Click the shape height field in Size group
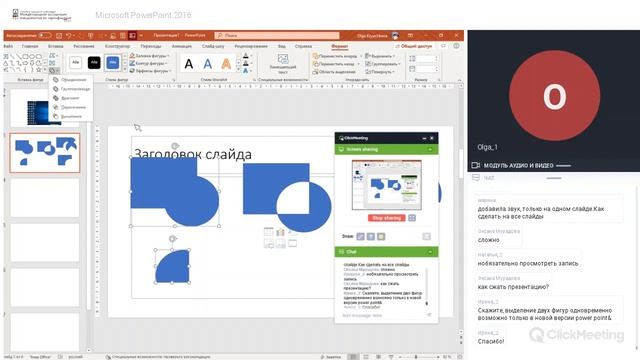Image resolution: width=640 pixels, height=360 pixels. (x=427, y=59)
